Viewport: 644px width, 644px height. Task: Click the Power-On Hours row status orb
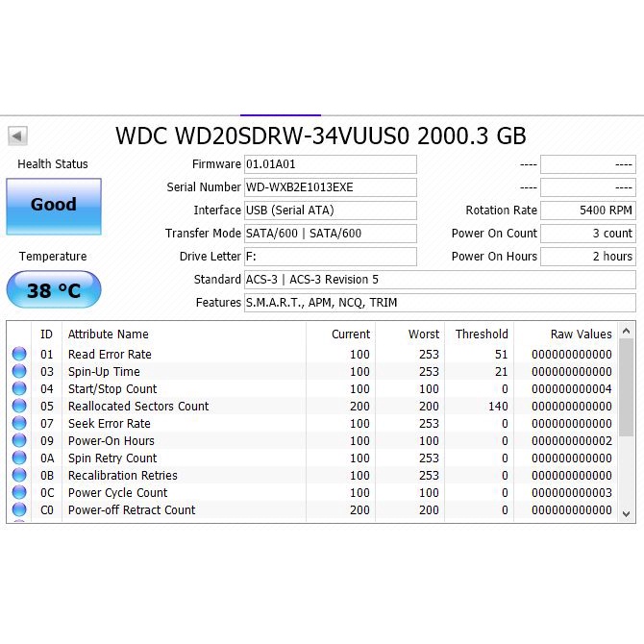click(x=19, y=441)
